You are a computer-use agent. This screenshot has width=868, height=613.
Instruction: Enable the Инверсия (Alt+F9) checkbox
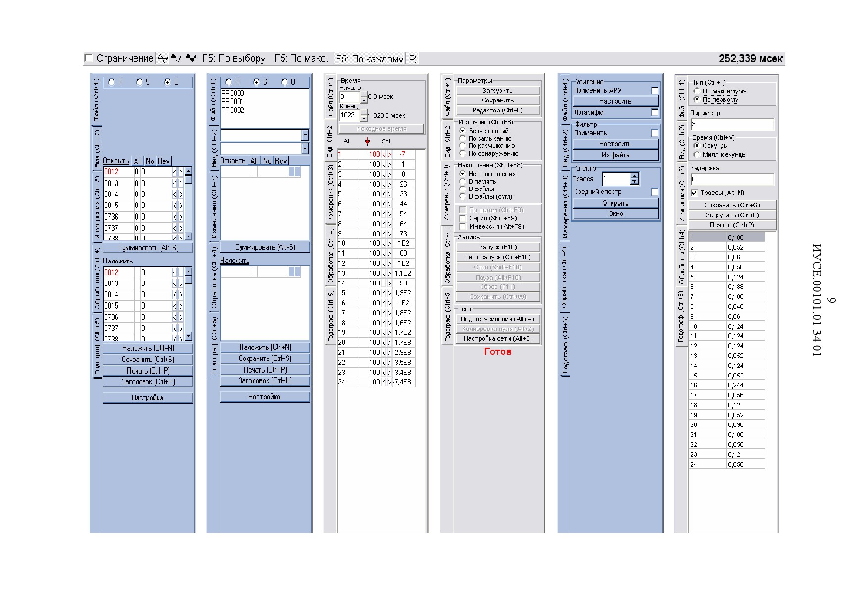[463, 226]
